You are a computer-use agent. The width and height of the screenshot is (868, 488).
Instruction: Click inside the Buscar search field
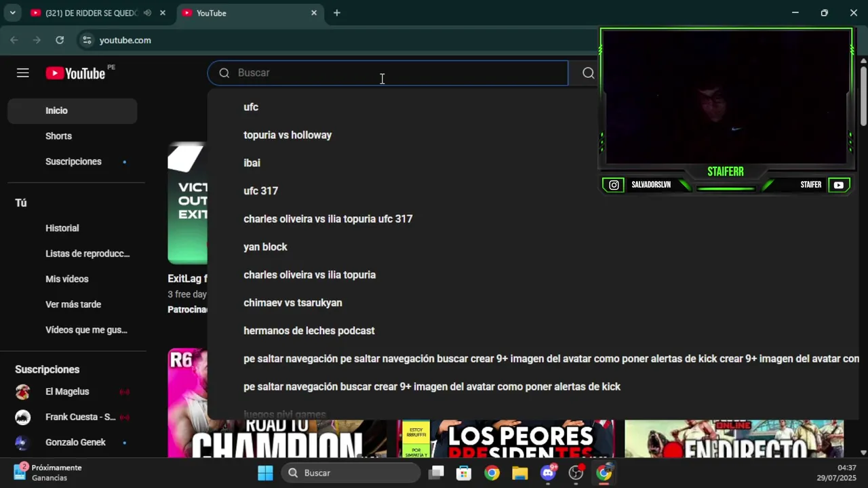coord(388,73)
